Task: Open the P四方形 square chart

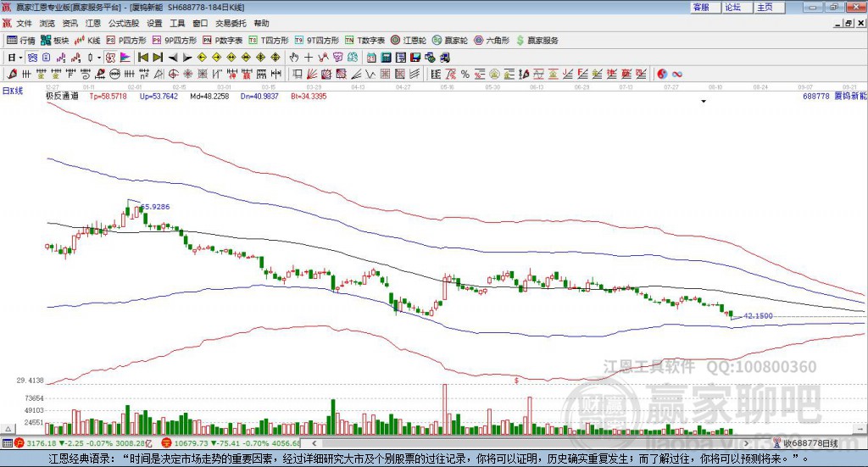Action: pos(126,41)
